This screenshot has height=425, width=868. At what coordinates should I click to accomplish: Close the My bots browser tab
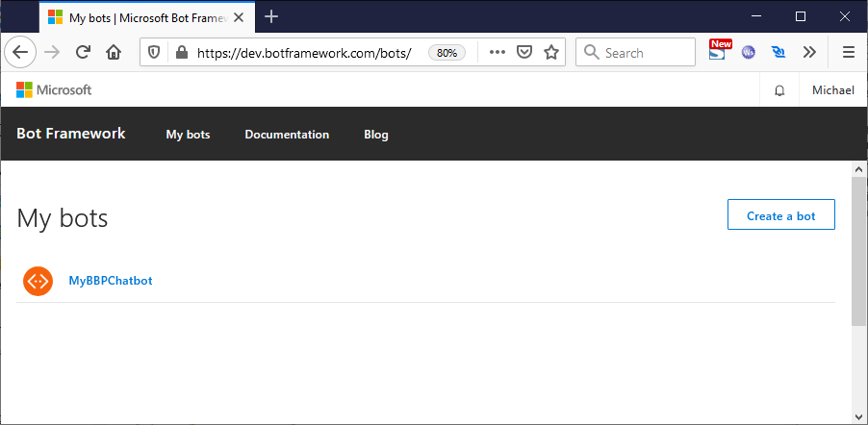point(239,17)
